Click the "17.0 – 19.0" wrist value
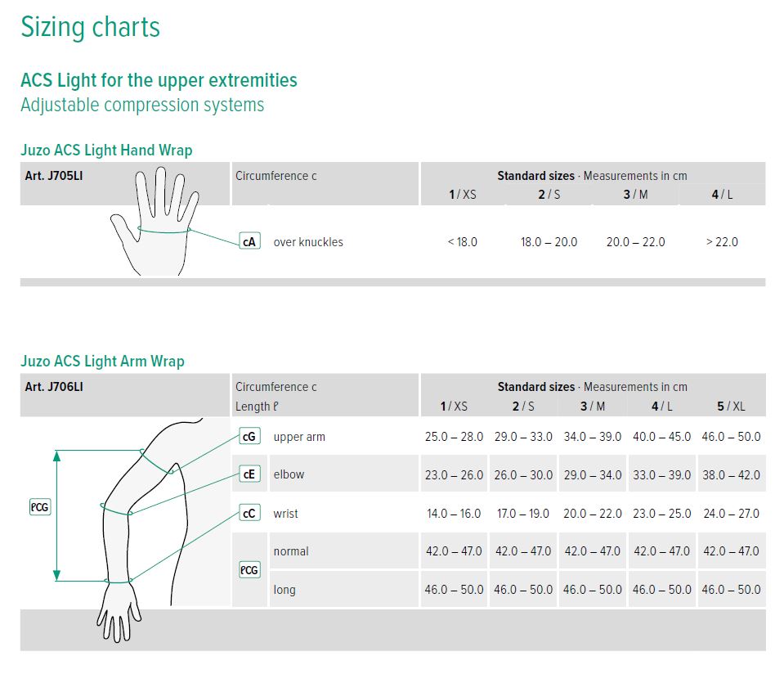This screenshot has width=784, height=674. 523,514
